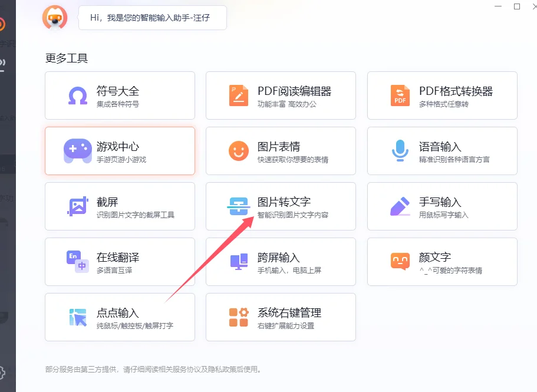The height and width of the screenshot is (392, 537).
Task: Click the 更多工具 section header
Action: point(66,59)
